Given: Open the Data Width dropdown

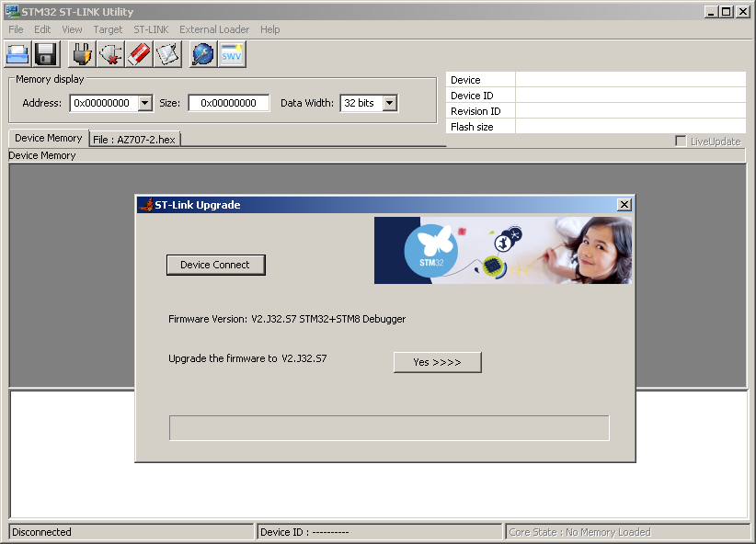Looking at the screenshot, I should pos(389,103).
